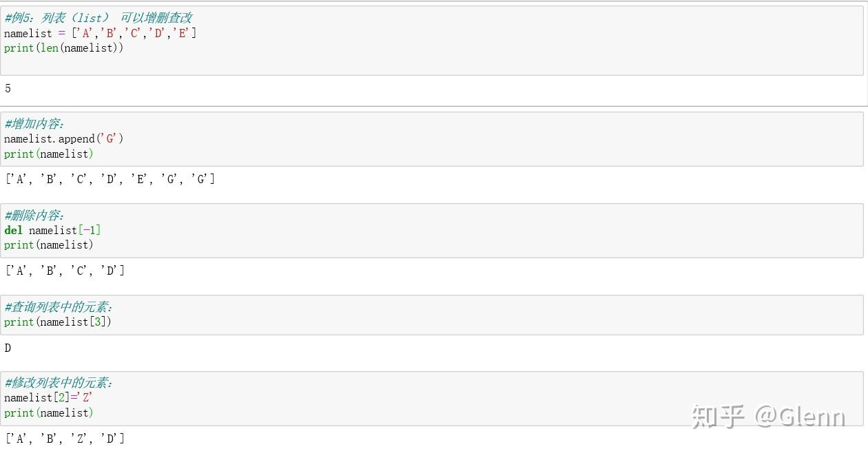Place cursor on the del namelist[-1] line
Viewport: 868px width, 451px height.
pyautogui.click(x=52, y=231)
